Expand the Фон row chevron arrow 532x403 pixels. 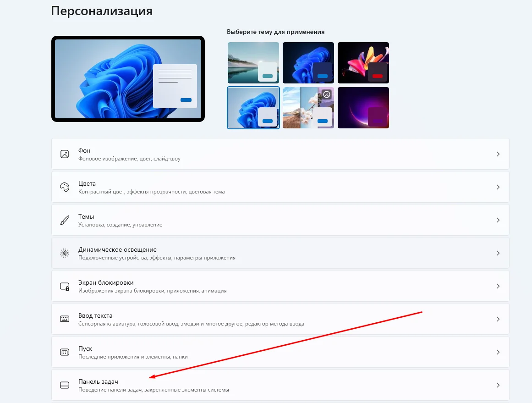498,154
